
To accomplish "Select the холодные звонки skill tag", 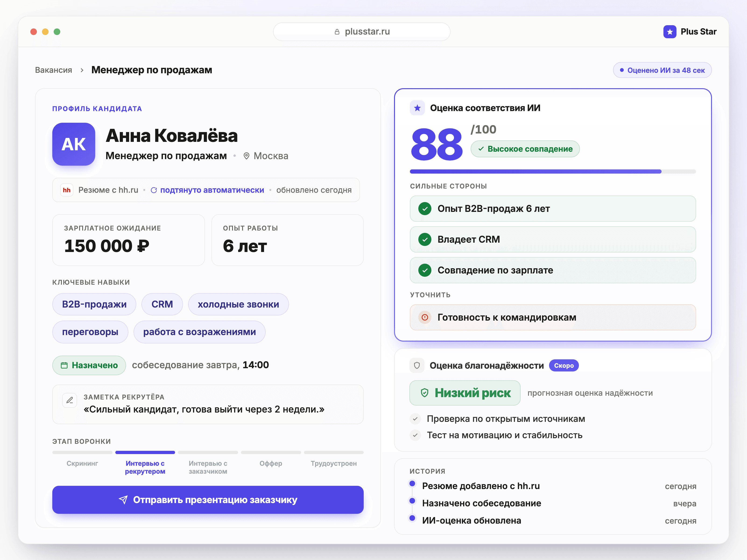I will 238,304.
